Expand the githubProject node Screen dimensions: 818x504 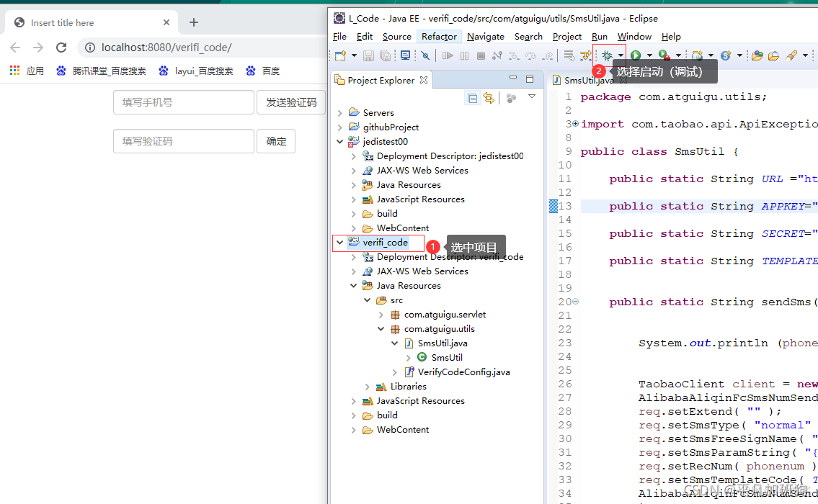[x=339, y=127]
